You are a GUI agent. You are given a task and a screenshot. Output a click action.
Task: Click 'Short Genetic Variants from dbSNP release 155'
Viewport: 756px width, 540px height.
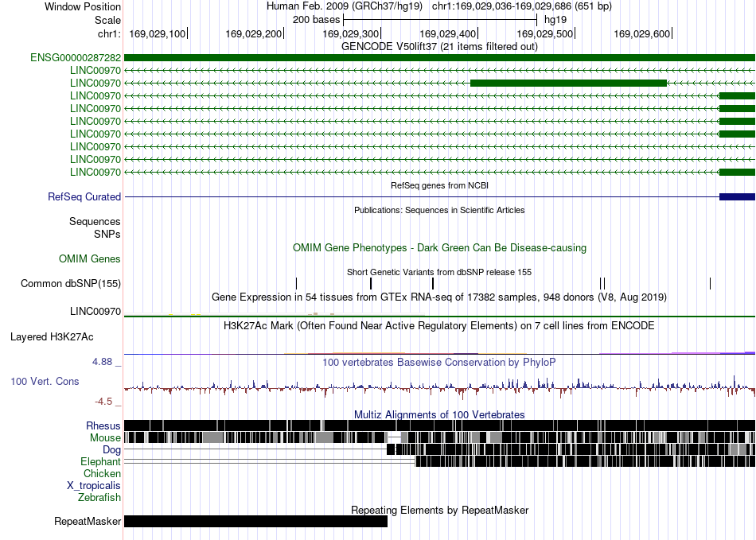point(439,272)
